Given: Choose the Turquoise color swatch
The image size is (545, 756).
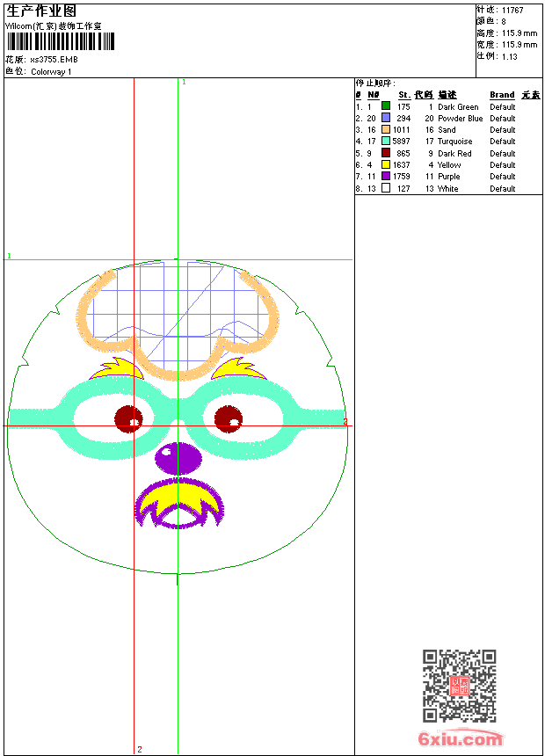Looking at the screenshot, I should tap(386, 141).
